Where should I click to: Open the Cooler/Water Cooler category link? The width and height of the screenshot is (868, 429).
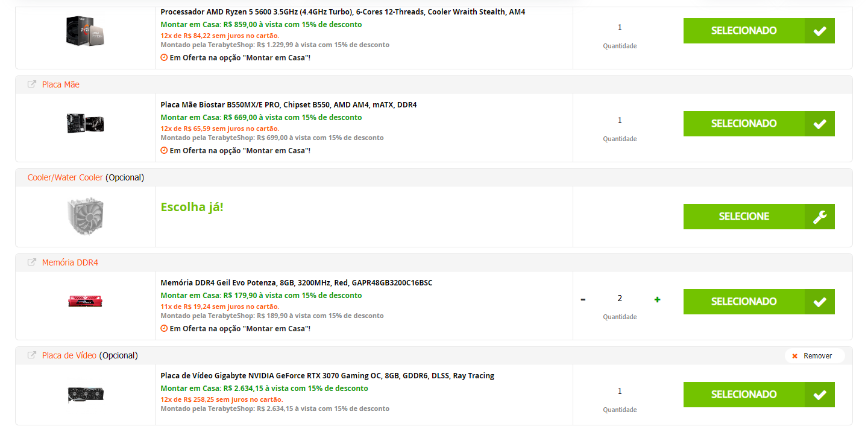point(65,177)
